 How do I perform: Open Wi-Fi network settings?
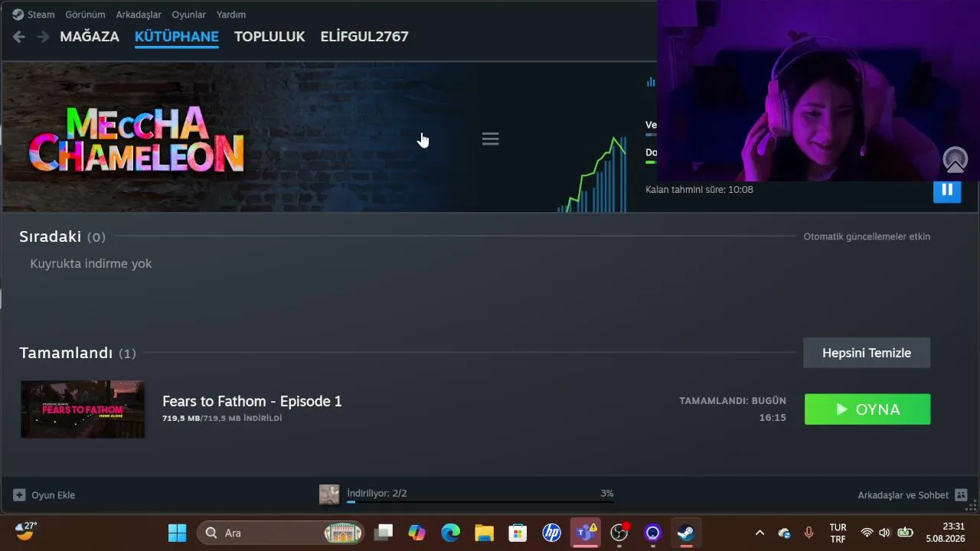(x=867, y=533)
